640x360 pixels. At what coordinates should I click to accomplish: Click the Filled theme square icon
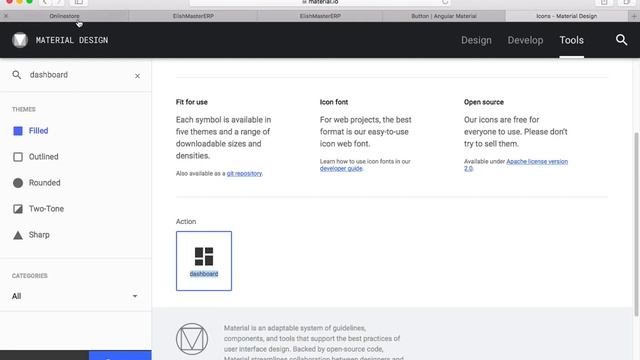tap(18, 131)
